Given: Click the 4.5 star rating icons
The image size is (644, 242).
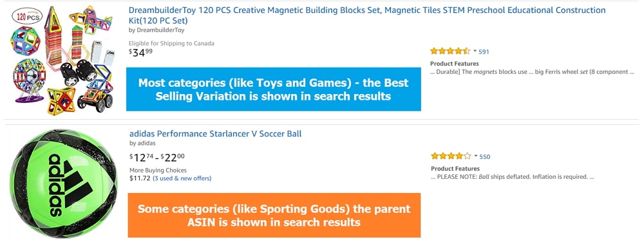Looking at the screenshot, I should (x=450, y=51).
